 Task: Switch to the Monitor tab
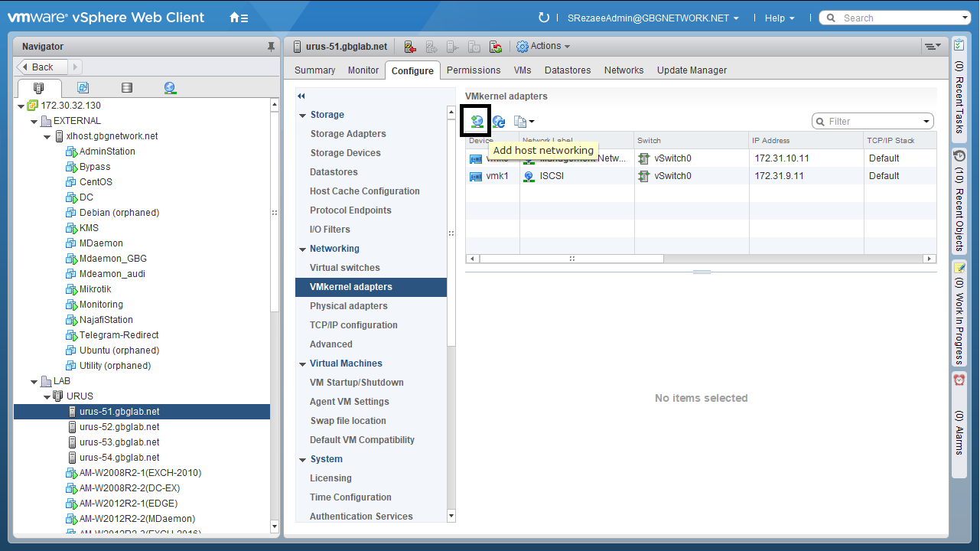363,70
